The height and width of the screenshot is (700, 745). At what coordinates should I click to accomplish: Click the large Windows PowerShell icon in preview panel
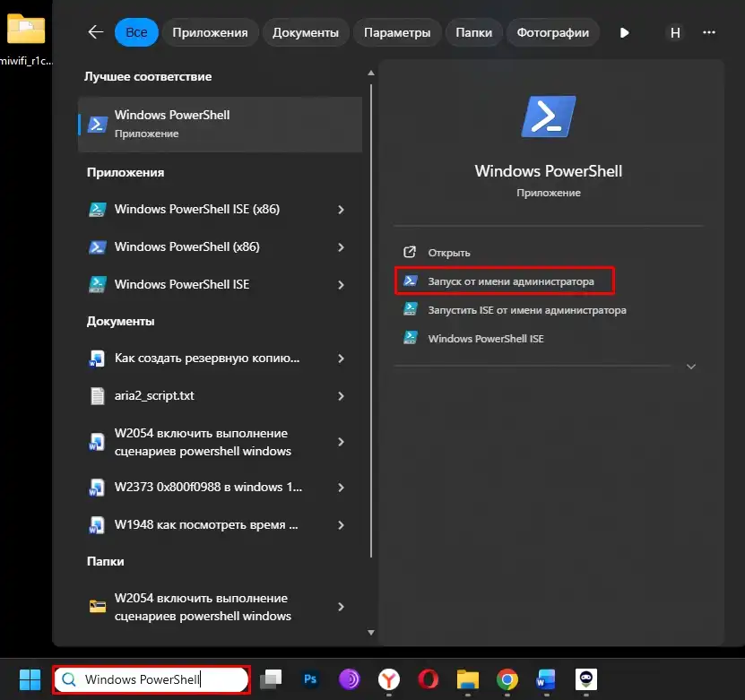click(x=548, y=116)
